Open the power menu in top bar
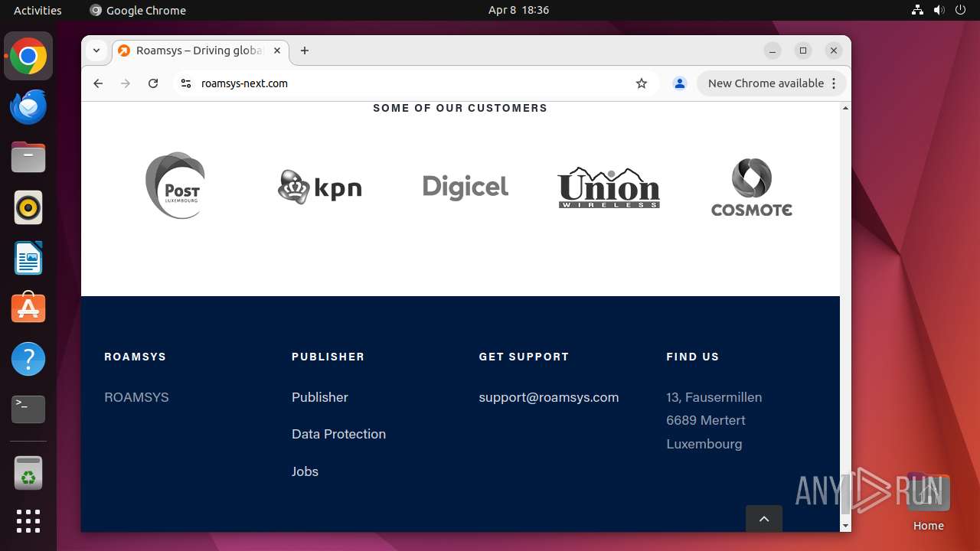Image resolution: width=980 pixels, height=551 pixels. (961, 10)
